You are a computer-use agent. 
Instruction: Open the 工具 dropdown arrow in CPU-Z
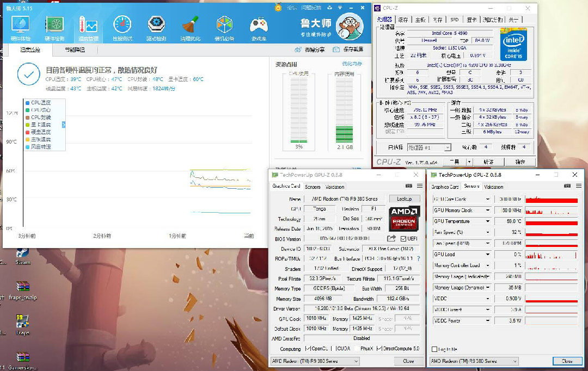pos(469,162)
